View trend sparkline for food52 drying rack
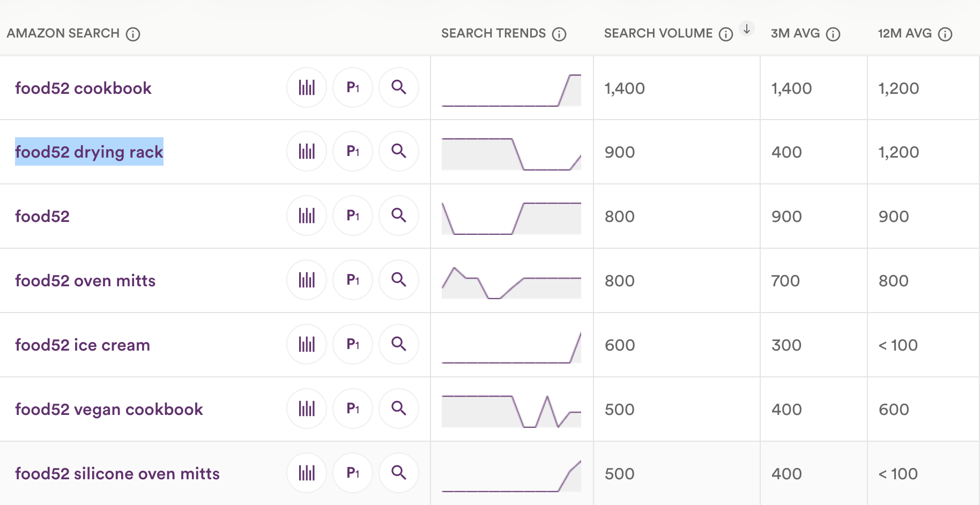 pos(511,154)
